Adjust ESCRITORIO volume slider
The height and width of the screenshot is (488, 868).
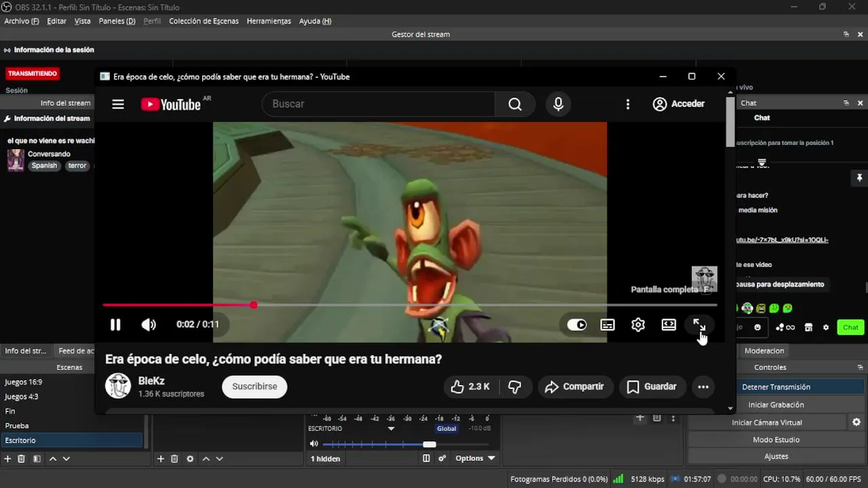tap(406, 445)
